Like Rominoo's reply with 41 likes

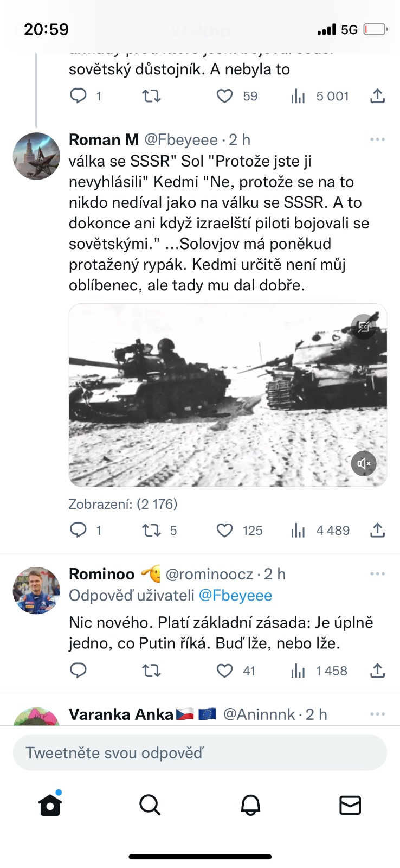pos(225,671)
